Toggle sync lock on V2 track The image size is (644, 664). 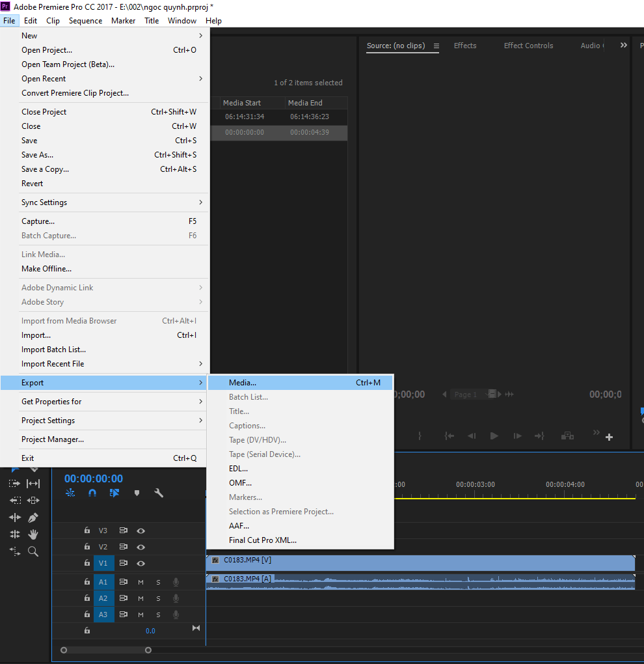tap(124, 547)
